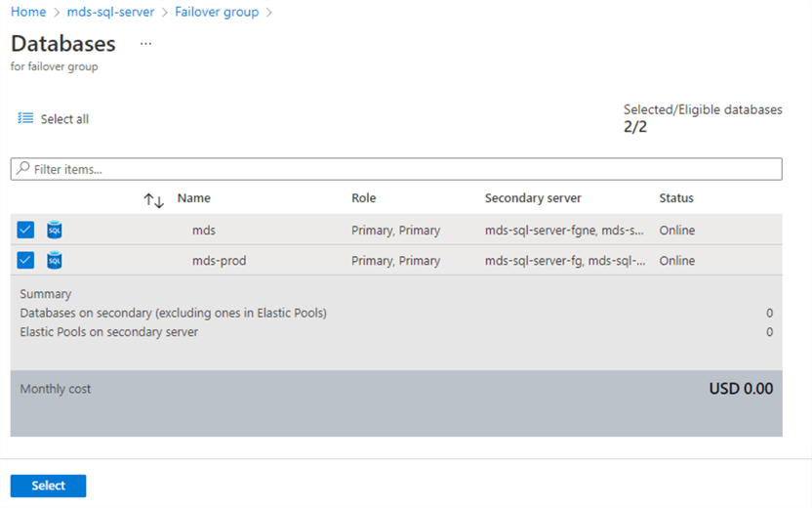Click the Monthly cost label

pyautogui.click(x=55, y=389)
